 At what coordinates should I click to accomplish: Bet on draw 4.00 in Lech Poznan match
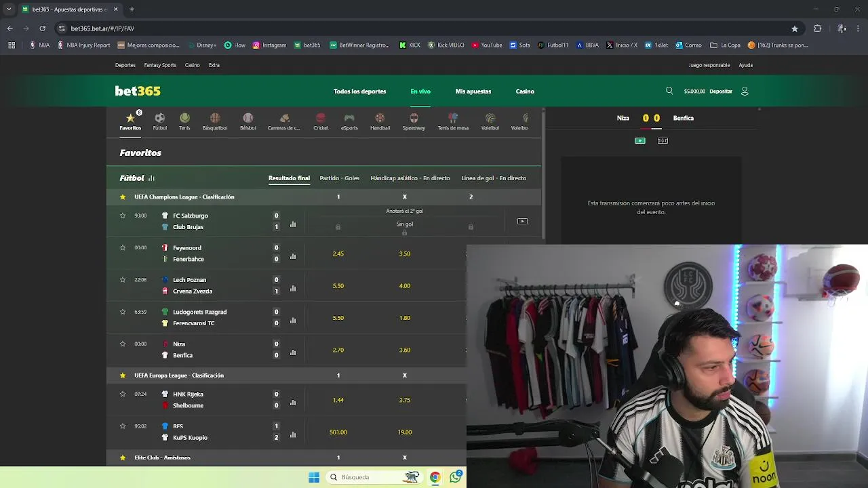click(x=405, y=285)
